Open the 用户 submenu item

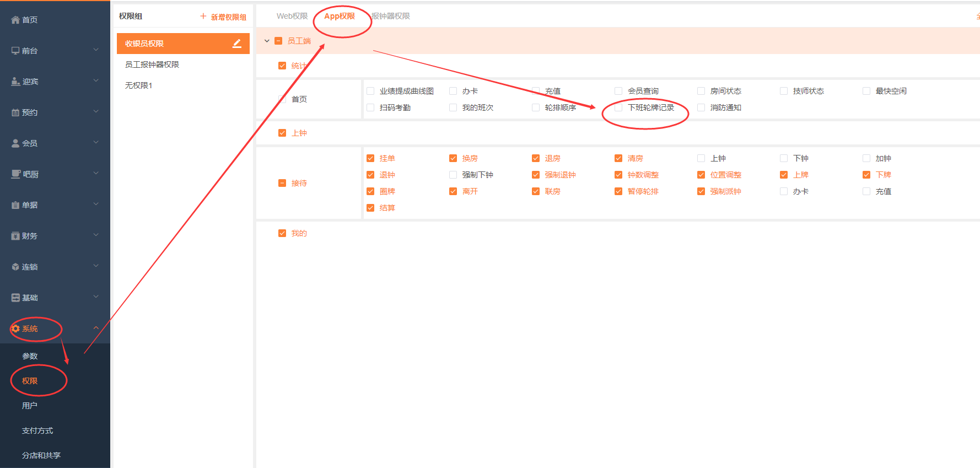pos(30,406)
